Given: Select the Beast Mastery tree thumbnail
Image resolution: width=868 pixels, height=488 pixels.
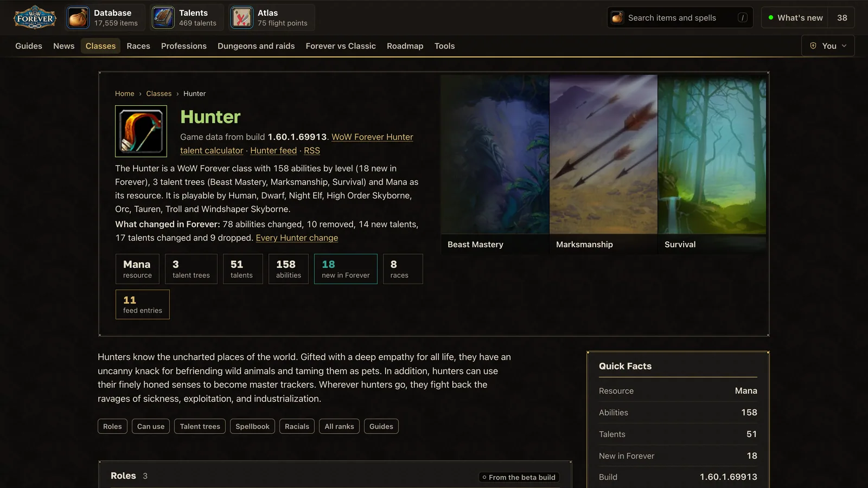Looking at the screenshot, I should 495,164.
